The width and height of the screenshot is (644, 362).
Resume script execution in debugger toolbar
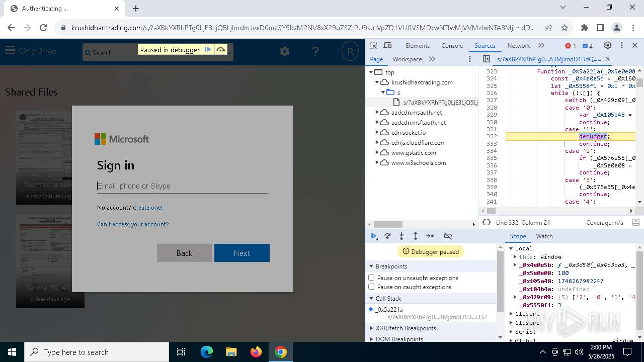coord(373,236)
